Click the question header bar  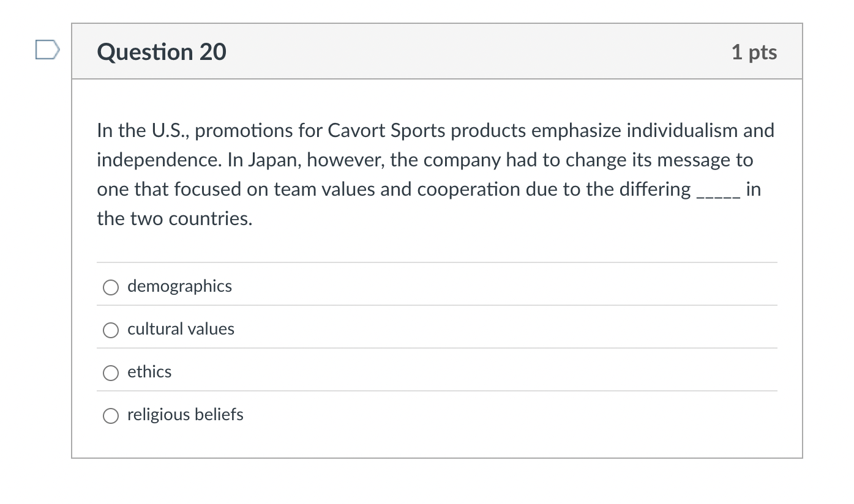coord(429,51)
